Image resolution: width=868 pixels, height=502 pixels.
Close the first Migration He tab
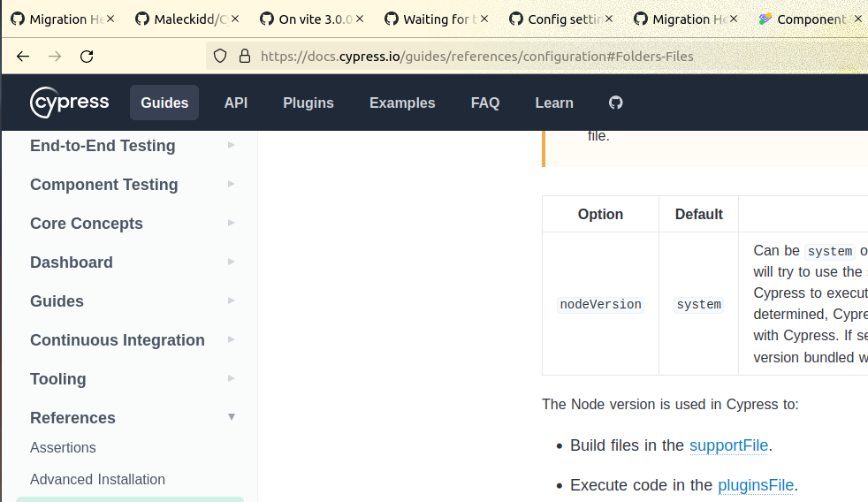tap(110, 19)
